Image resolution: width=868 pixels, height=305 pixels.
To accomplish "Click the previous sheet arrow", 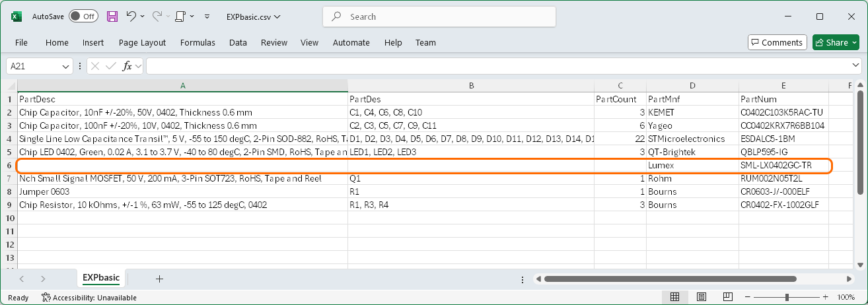I will click(22, 279).
